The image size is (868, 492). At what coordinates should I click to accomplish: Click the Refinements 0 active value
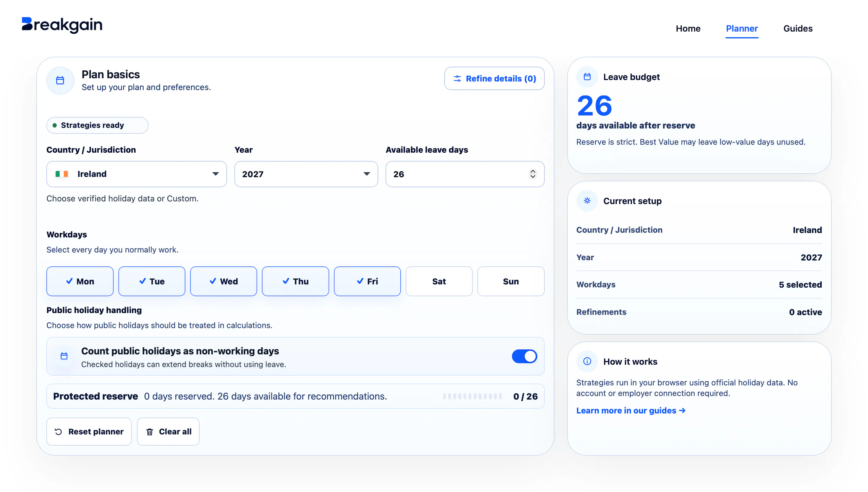tap(805, 312)
